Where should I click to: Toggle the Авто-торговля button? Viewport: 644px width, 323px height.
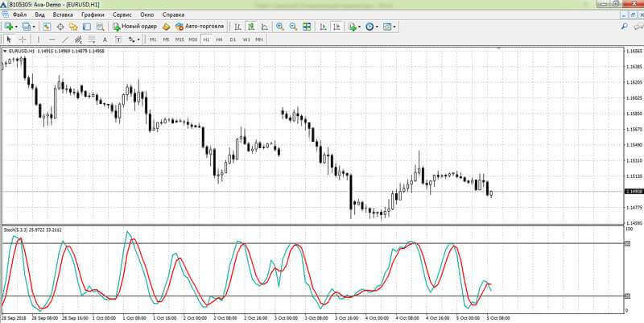[200, 27]
